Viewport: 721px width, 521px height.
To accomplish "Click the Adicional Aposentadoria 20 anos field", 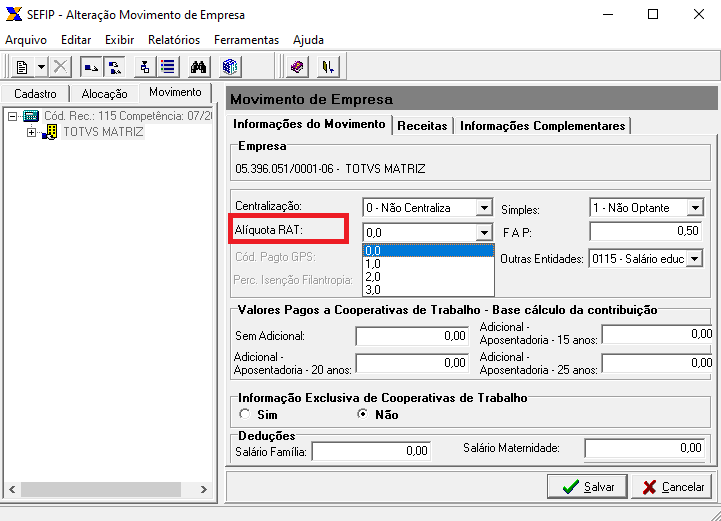I will pos(412,363).
